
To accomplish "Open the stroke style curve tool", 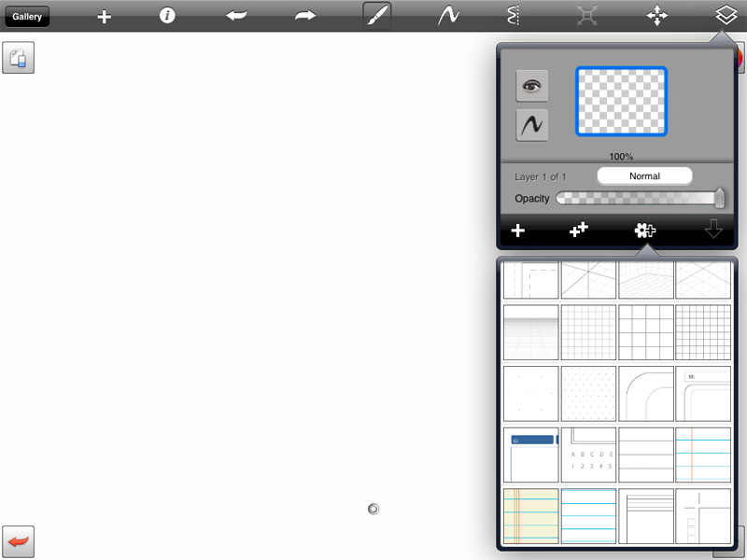I will point(448,16).
